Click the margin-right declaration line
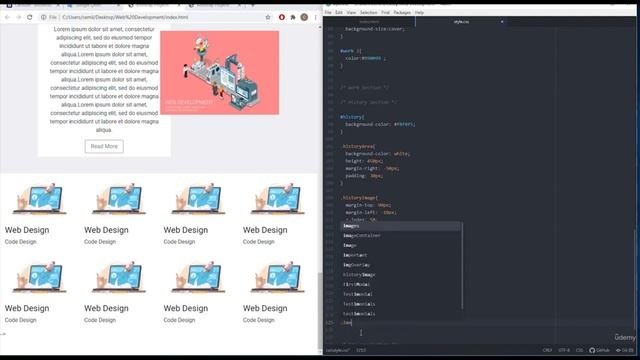 pos(372,168)
